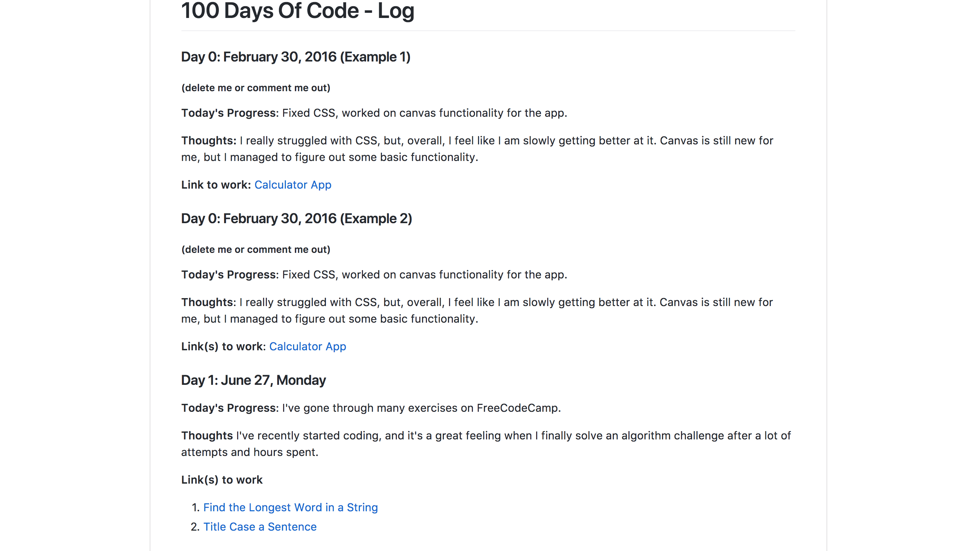This screenshot has height=551, width=980.
Task: Click the Day 0 Example 1 heading
Action: 296,57
